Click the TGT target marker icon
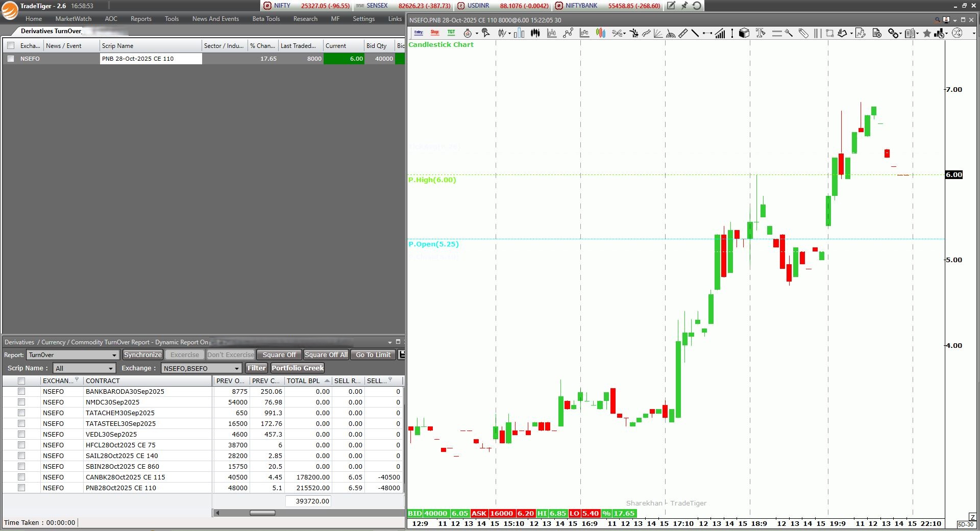Screen dimensions: 980x531 tap(451, 33)
